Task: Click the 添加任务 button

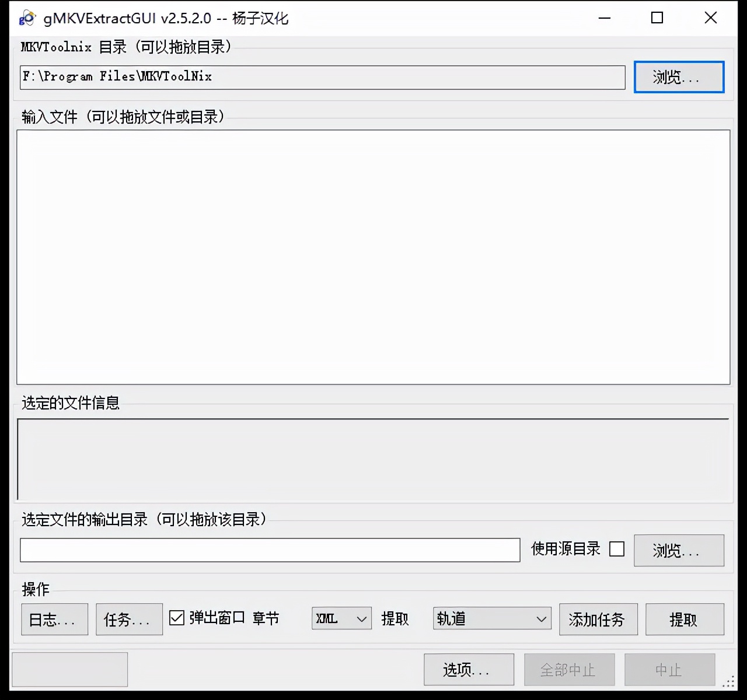Action: 598,619
